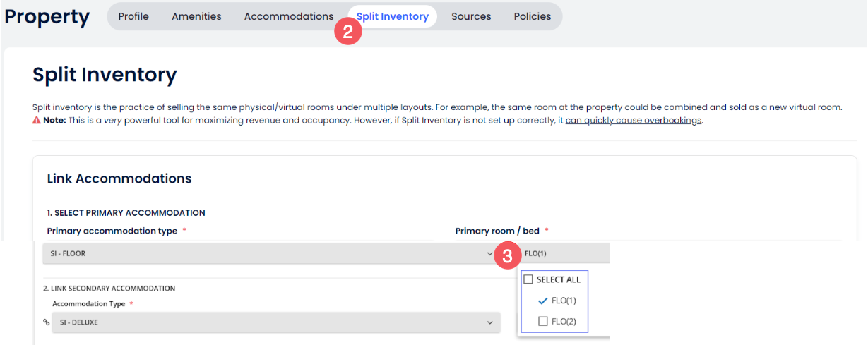Click the chain link icon beside SI - DELUXE
Viewport: 868px width, 345px height.
(x=47, y=322)
